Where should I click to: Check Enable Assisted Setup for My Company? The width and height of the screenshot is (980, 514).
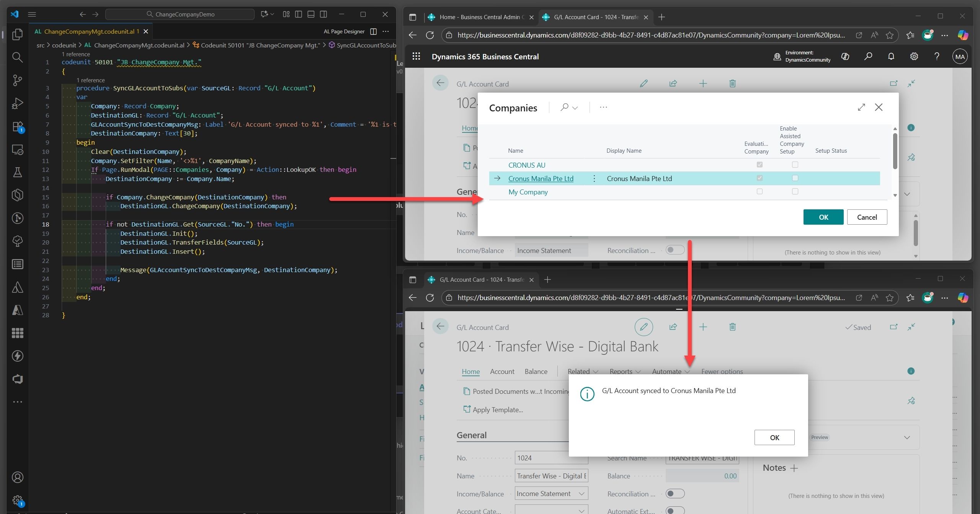[x=795, y=191]
